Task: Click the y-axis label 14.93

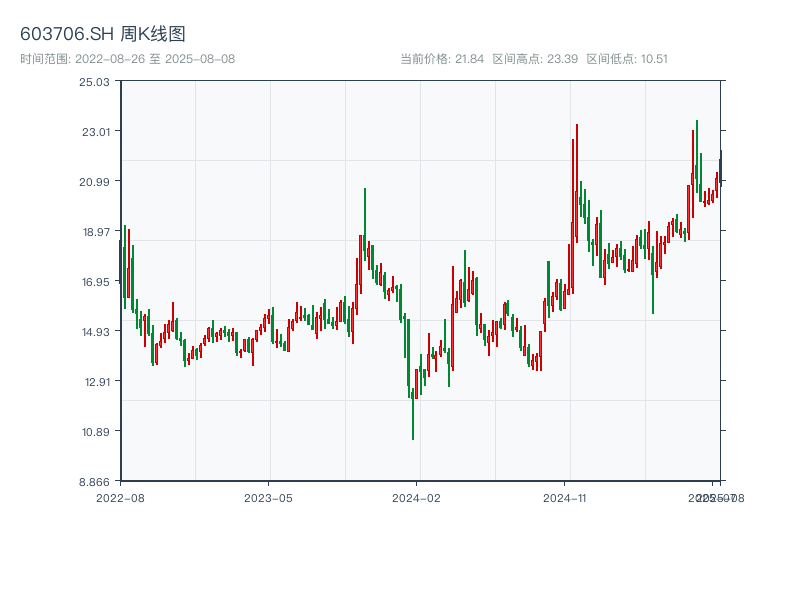Action: 96,332
